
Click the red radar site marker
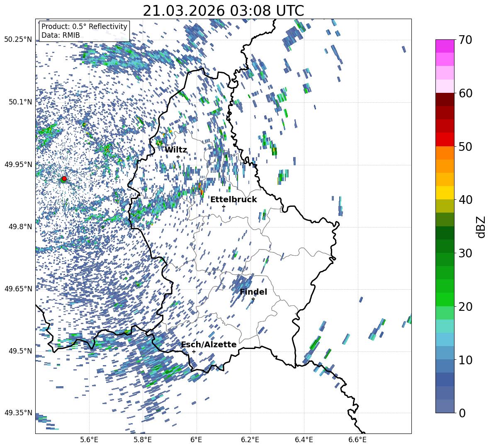tap(64, 179)
